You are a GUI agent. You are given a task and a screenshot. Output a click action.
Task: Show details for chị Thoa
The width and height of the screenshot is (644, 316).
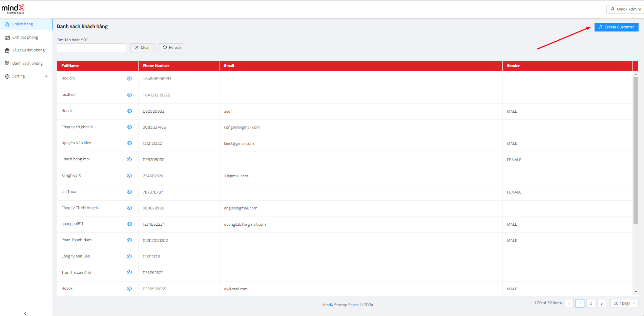(129, 192)
